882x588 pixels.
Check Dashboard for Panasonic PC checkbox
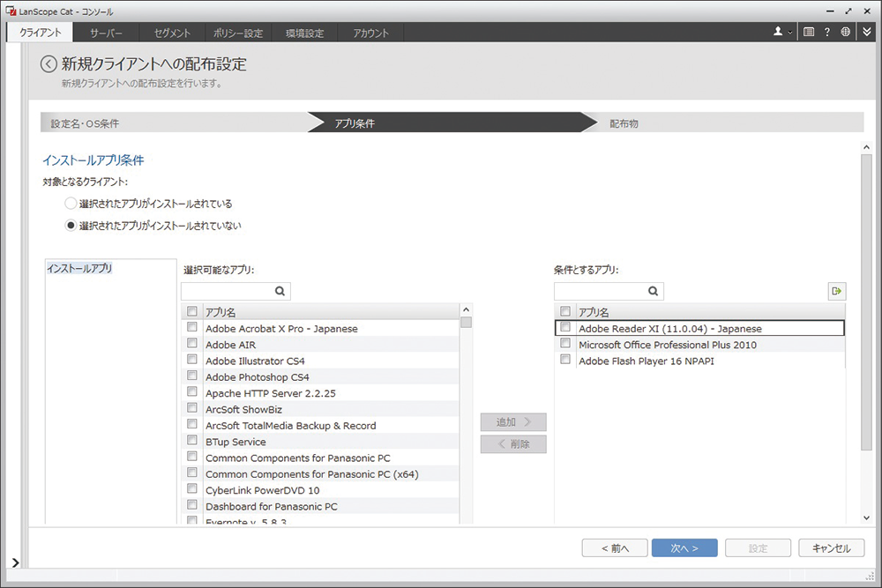[192, 505]
